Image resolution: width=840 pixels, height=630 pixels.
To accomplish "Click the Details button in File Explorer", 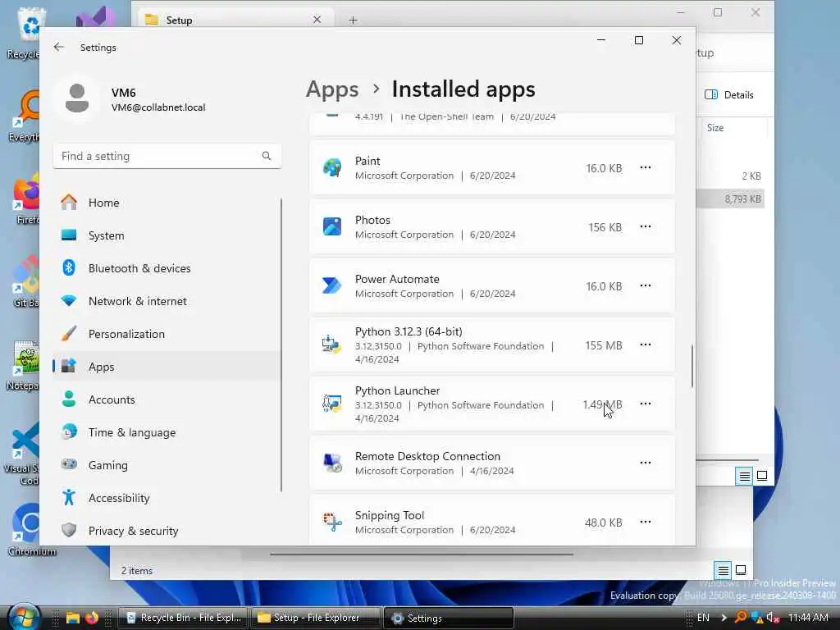I will (x=729, y=95).
